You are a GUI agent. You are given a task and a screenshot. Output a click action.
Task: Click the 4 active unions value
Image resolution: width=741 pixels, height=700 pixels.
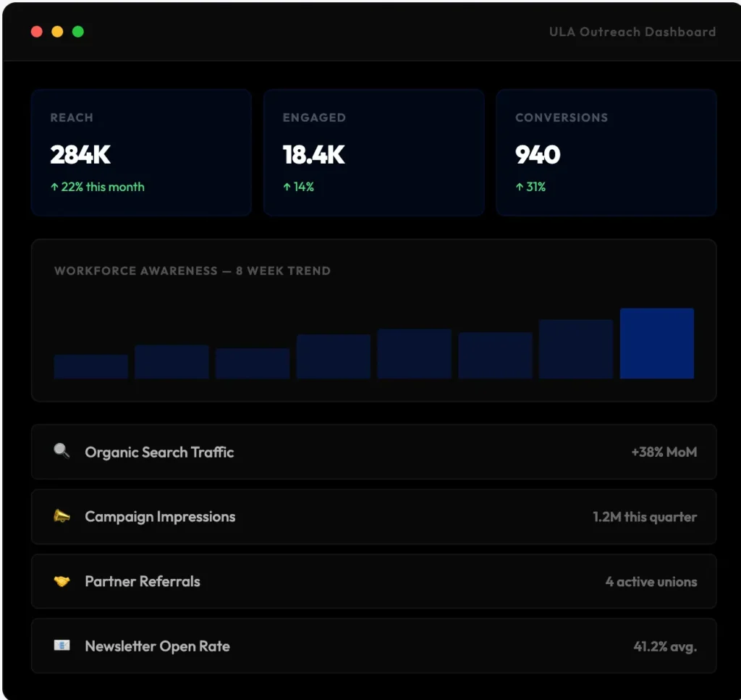click(651, 581)
